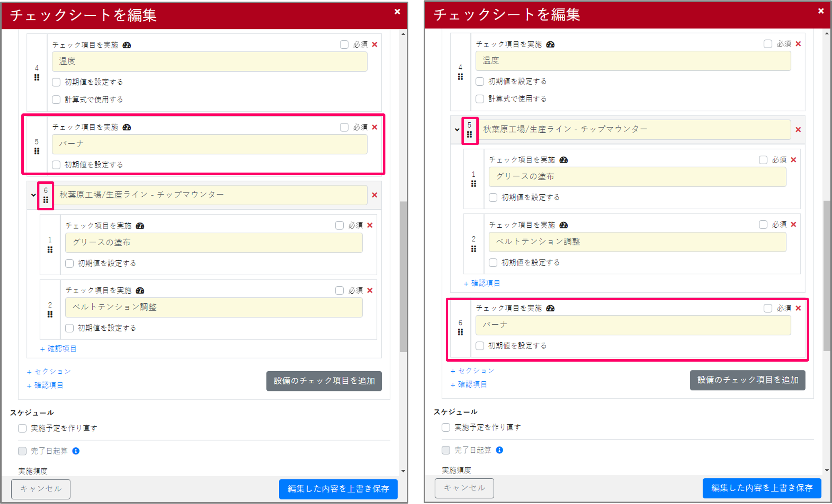Image resolution: width=832 pixels, height=504 pixels.
Task: Click the drag handle on グリースの塗布 item
Action: point(50,249)
